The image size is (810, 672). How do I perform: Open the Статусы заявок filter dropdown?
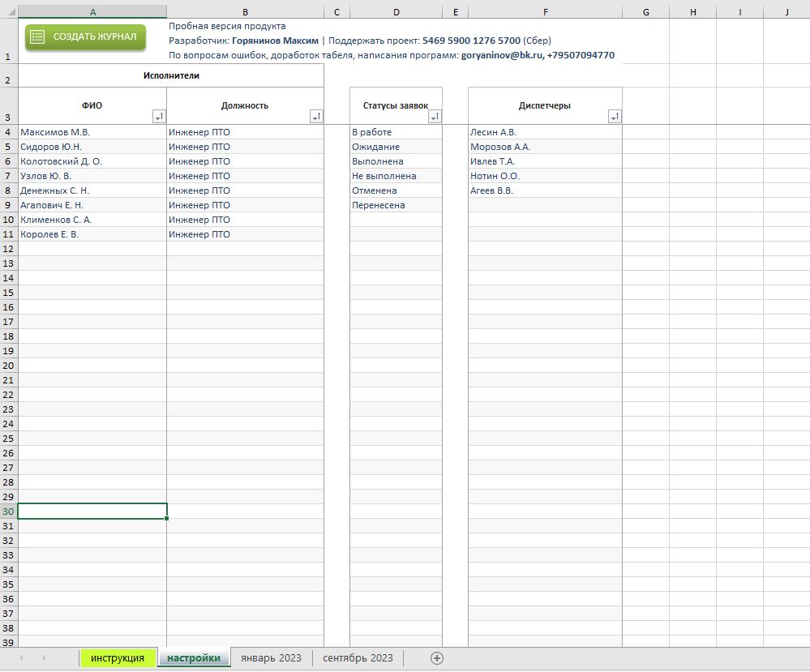pos(435,117)
